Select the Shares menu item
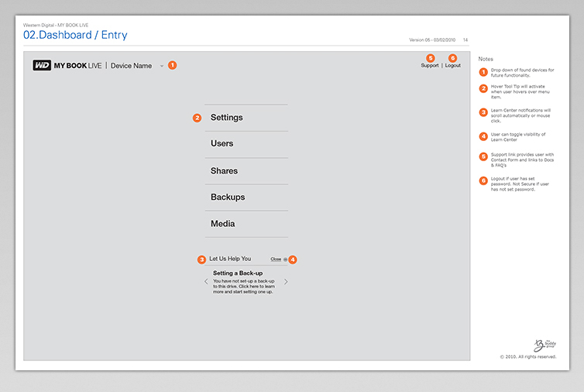Screen dimensions: 584x392 (246, 170)
